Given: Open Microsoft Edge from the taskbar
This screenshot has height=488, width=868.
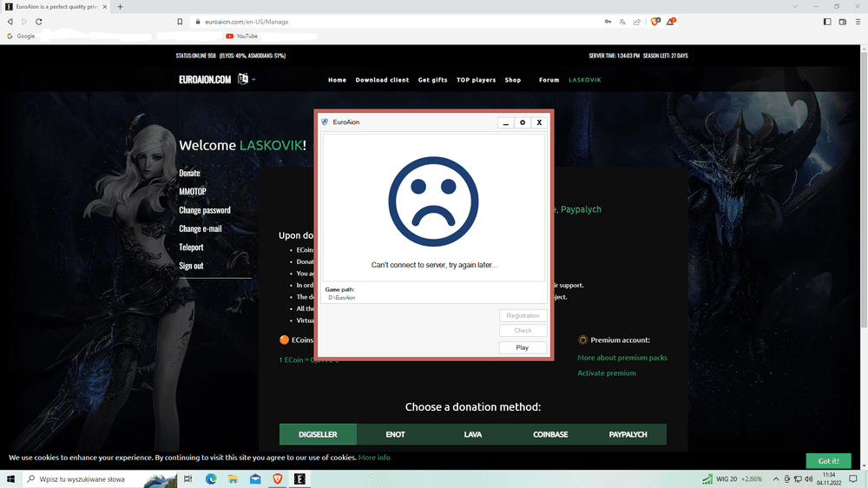Looking at the screenshot, I should click(211, 479).
